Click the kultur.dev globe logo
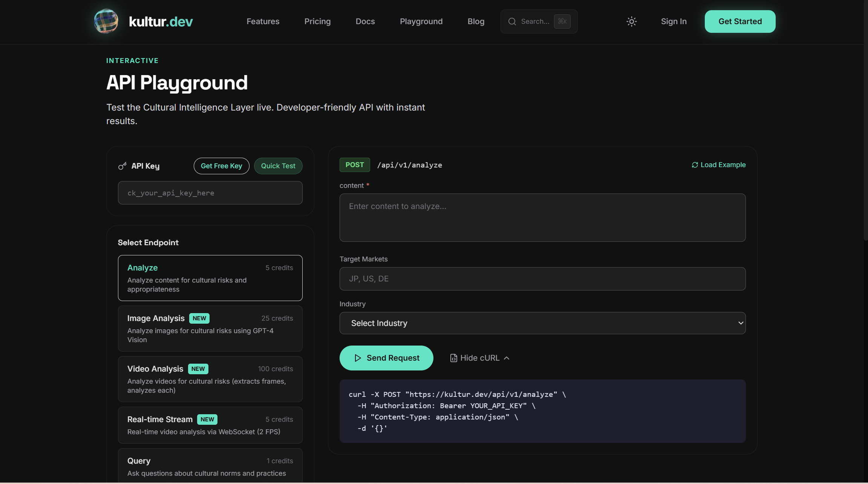This screenshot has width=868, height=484. pos(106,21)
